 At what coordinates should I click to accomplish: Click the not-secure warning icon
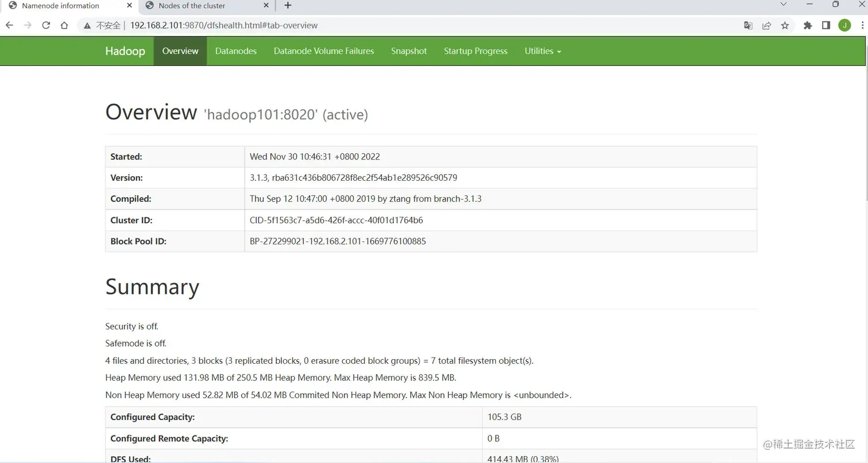[87, 25]
